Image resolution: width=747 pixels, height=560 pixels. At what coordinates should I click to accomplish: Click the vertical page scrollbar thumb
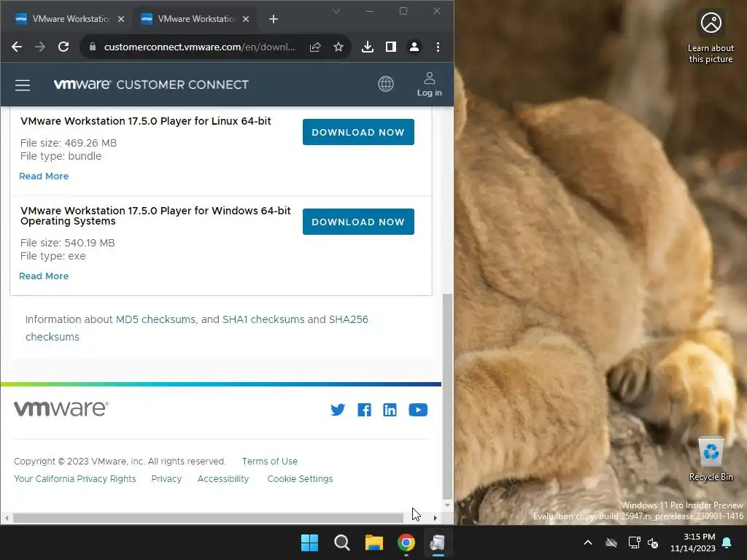[447, 396]
